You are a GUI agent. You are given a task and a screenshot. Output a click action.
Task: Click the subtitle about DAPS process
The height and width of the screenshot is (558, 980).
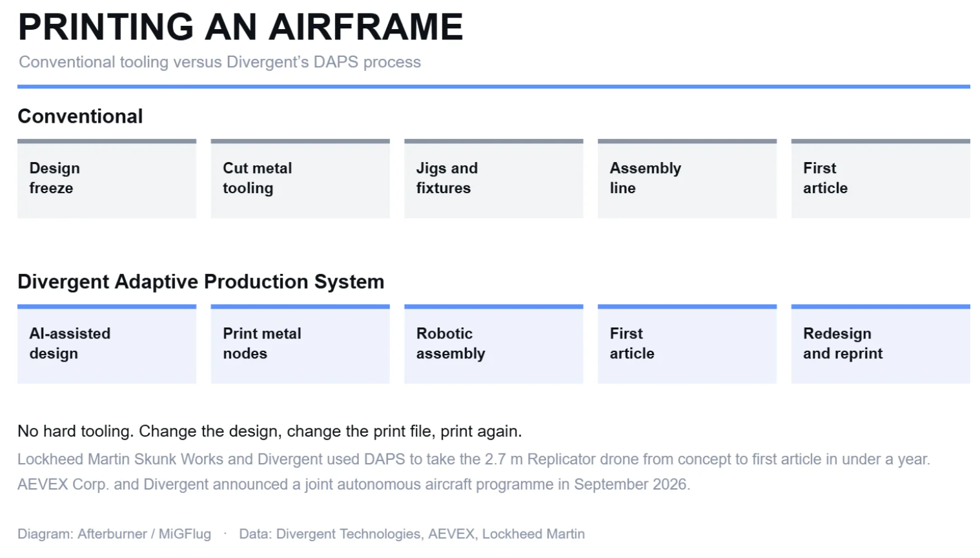tap(219, 62)
